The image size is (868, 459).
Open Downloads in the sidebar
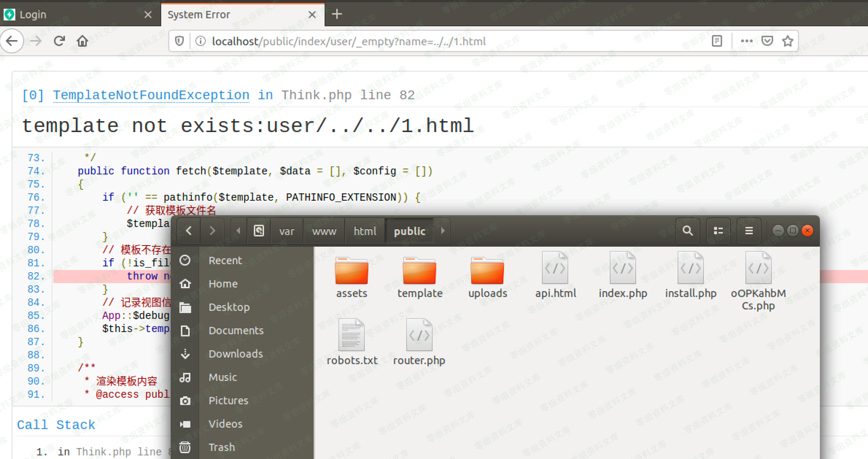coord(235,354)
